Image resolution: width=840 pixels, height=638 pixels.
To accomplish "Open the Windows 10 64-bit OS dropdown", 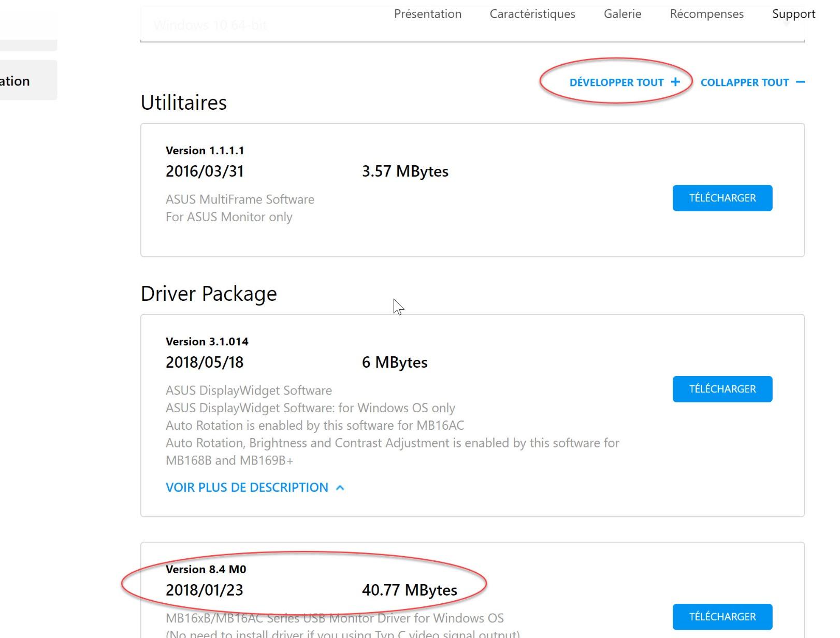I will [472, 25].
